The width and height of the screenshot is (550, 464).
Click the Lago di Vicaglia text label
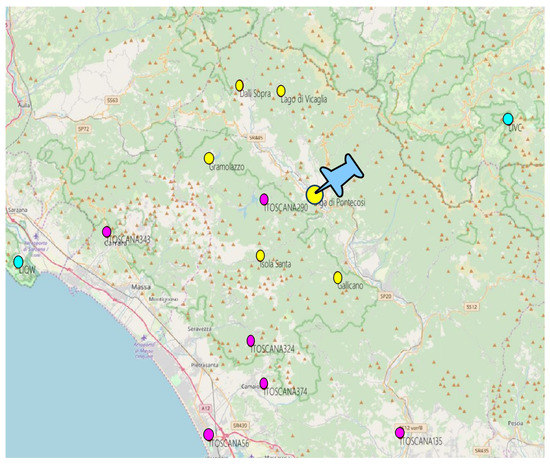pyautogui.click(x=304, y=100)
